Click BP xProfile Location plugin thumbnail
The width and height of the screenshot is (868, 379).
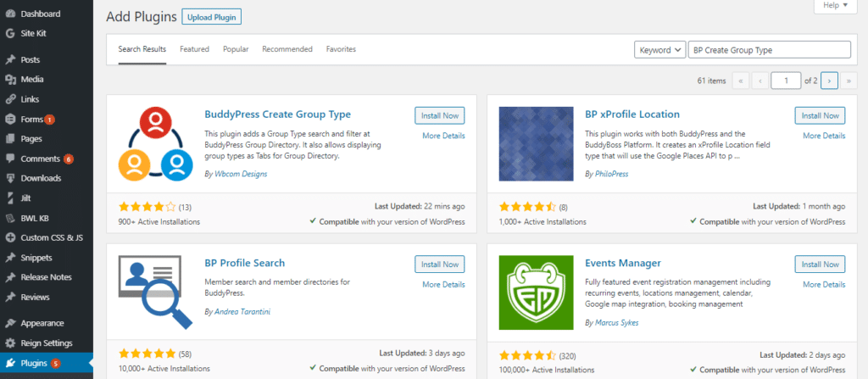pos(536,143)
